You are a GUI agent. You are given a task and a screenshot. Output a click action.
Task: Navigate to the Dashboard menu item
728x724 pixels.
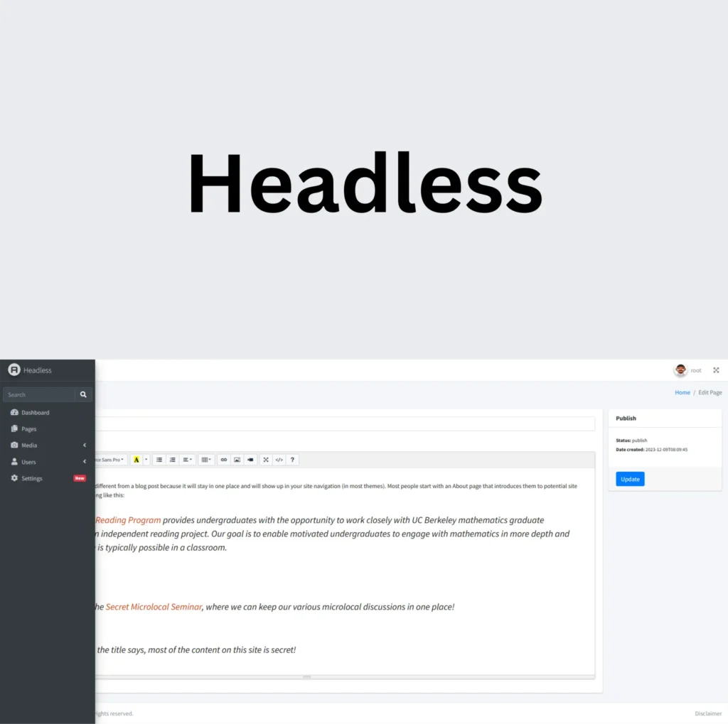[x=34, y=412]
